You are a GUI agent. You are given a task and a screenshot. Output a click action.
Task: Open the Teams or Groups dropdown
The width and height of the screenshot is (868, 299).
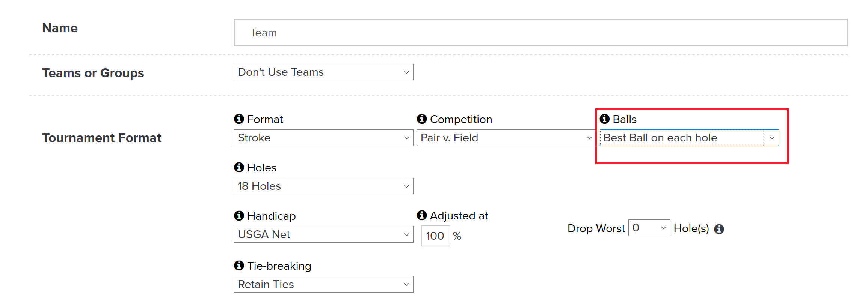(323, 72)
